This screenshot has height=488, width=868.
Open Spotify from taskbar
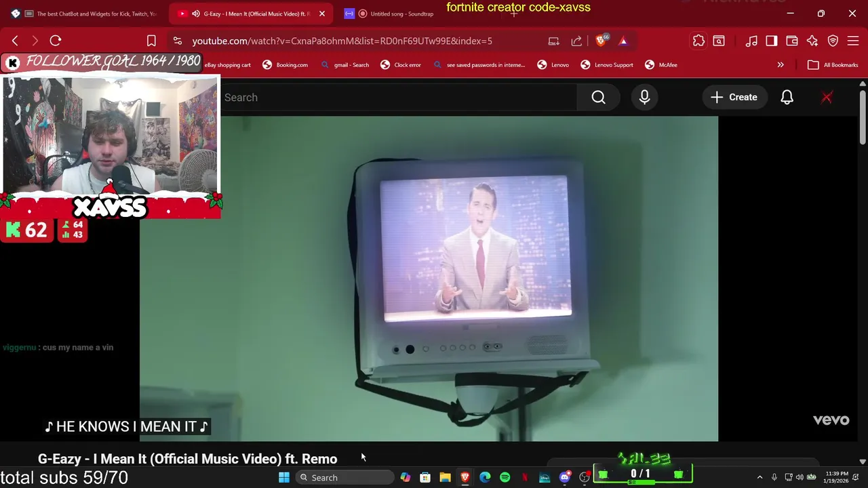point(505,478)
